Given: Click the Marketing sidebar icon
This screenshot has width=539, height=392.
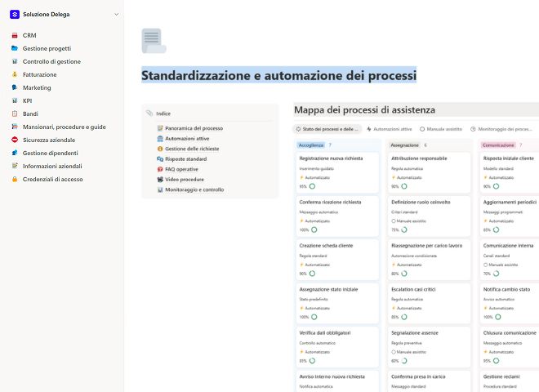Looking at the screenshot, I should coord(15,87).
